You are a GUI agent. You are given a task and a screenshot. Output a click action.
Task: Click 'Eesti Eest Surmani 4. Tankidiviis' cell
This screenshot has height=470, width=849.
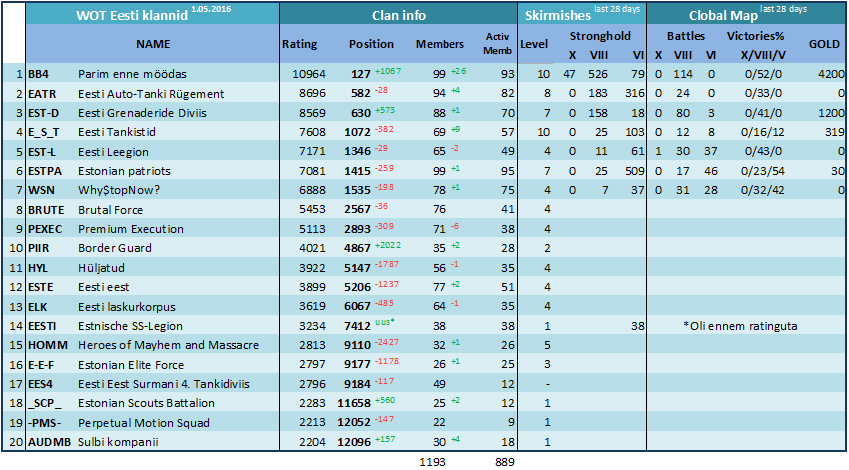[164, 384]
